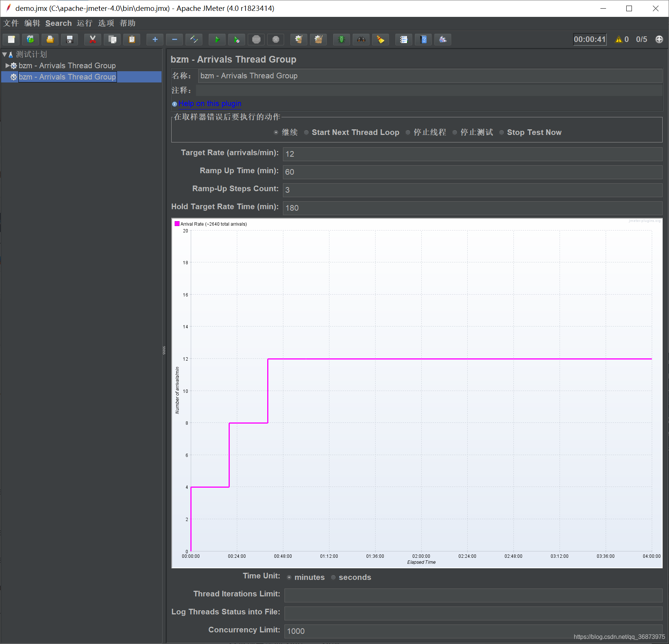Open the Function Helper list icon
The width and height of the screenshot is (669, 644).
click(x=404, y=39)
